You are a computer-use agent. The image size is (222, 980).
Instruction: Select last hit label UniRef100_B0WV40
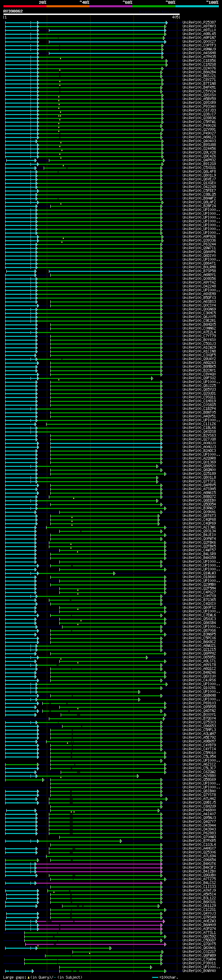click(x=199, y=971)
